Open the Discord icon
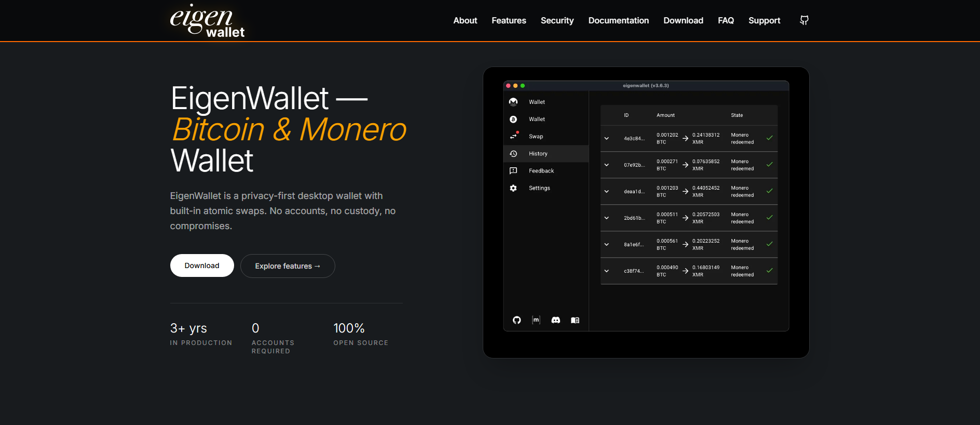Screen dimensions: 980x425 (556, 320)
